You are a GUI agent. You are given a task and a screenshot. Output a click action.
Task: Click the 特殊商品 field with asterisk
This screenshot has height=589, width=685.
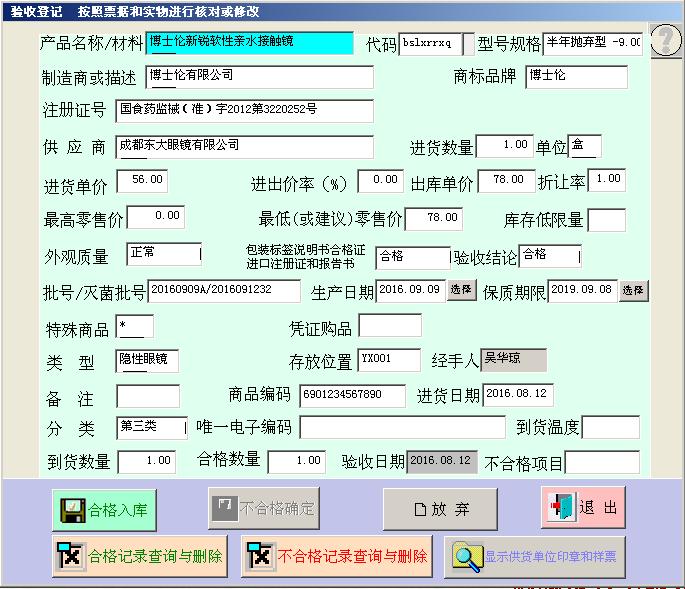click(135, 326)
